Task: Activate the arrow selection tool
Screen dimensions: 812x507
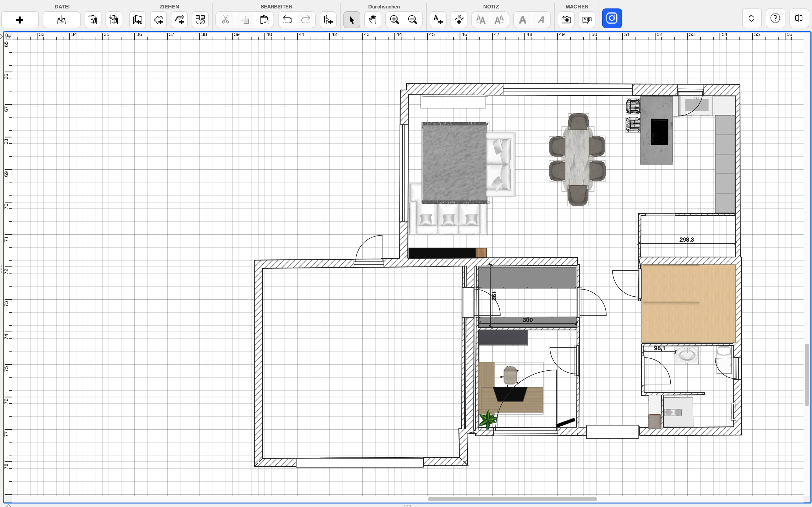Action: pos(352,20)
